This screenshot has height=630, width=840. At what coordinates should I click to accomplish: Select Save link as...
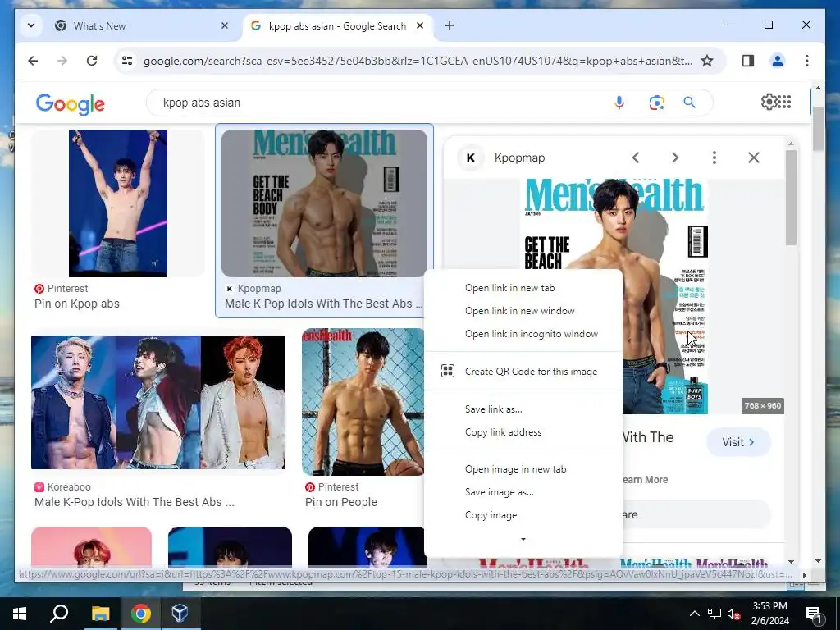(523, 409)
